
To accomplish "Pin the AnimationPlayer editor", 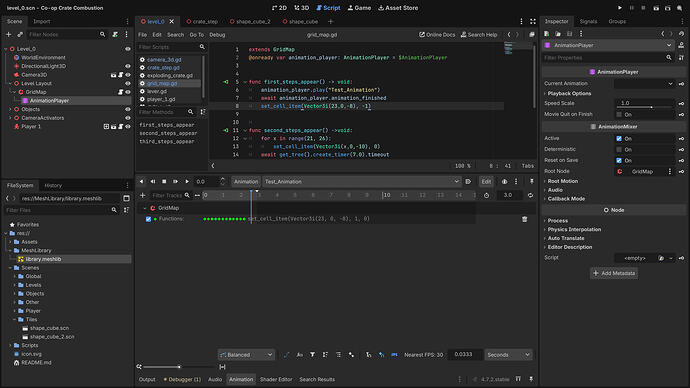I will (x=532, y=181).
